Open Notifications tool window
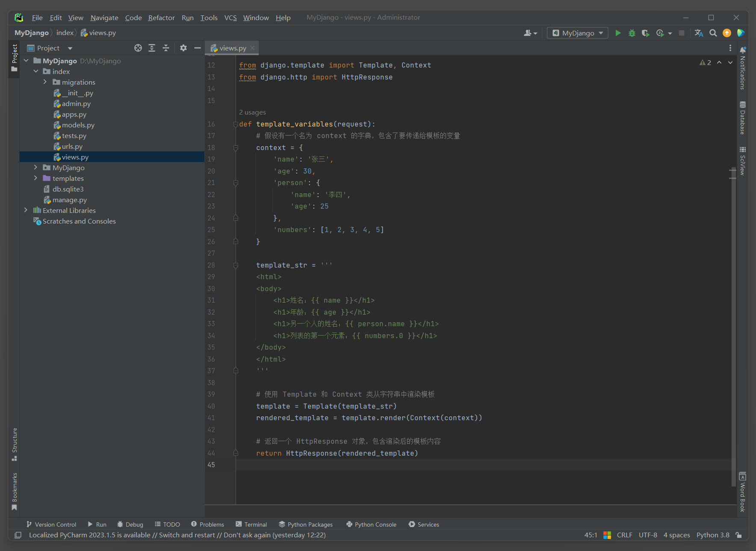This screenshot has height=551, width=756. pos(743,68)
